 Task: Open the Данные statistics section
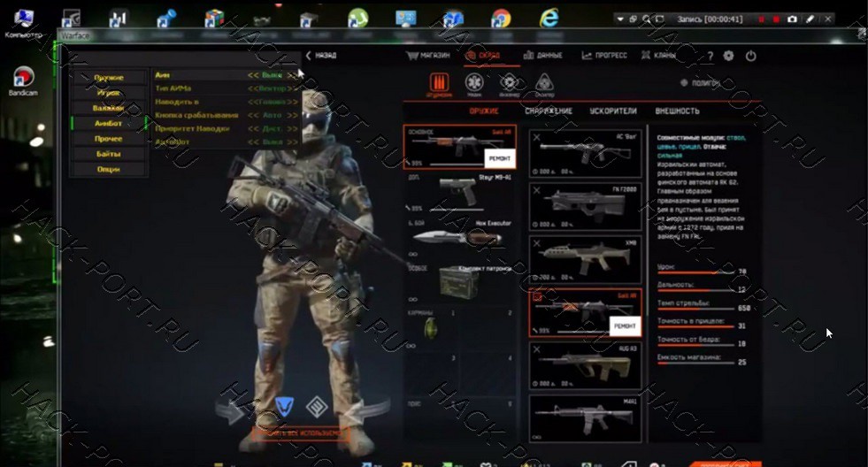[x=542, y=56]
